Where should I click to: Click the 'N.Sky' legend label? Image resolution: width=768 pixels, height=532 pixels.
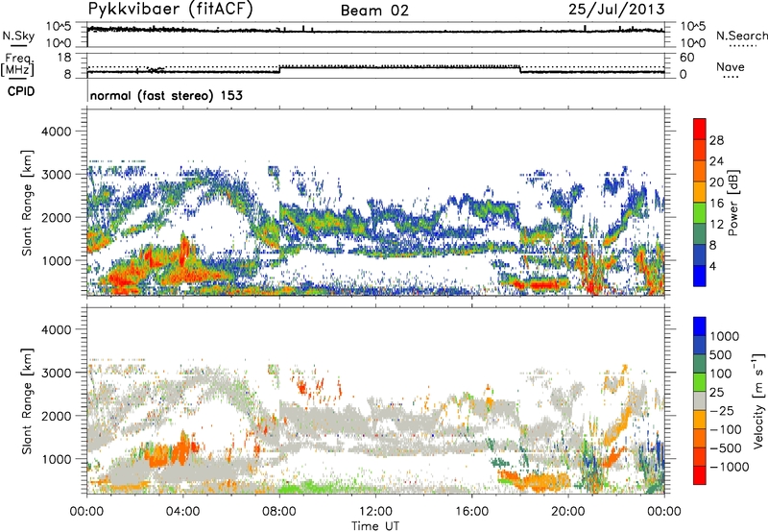[18, 36]
